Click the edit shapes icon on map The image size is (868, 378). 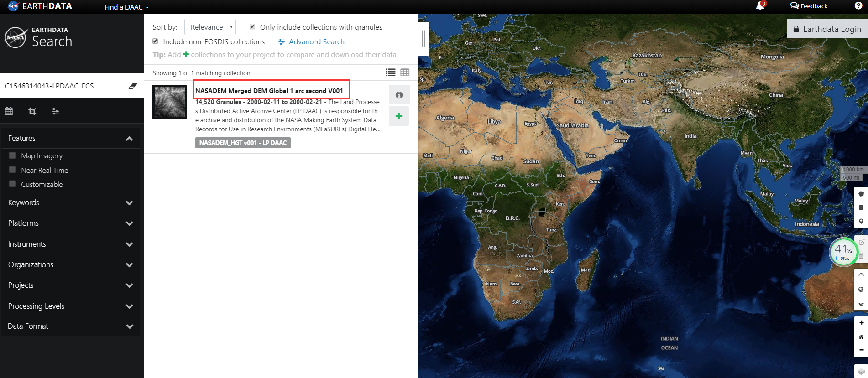pyautogui.click(x=861, y=242)
